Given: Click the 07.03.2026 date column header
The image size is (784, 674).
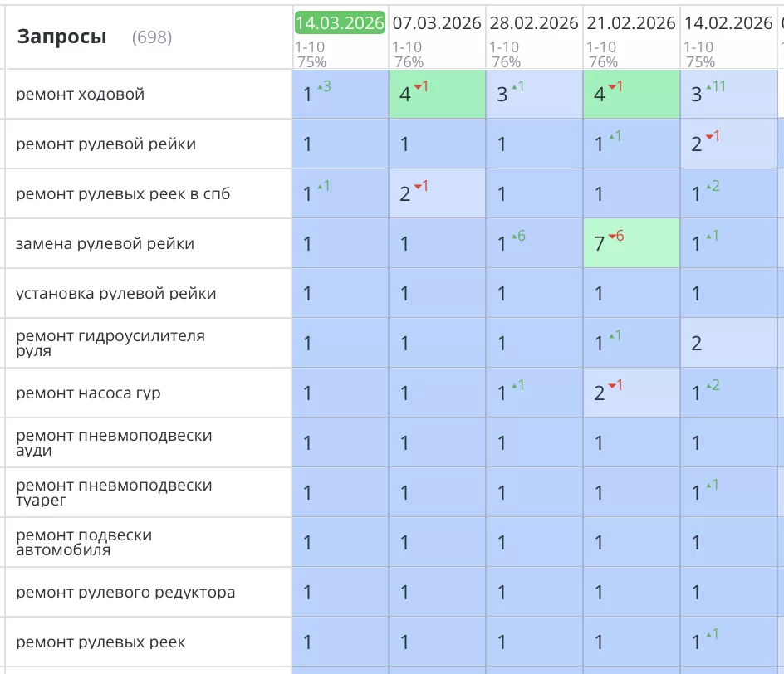Looking at the screenshot, I should tap(437, 22).
